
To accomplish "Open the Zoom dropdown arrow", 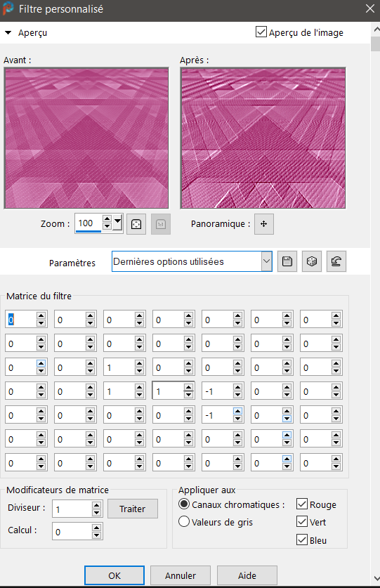I will [117, 223].
